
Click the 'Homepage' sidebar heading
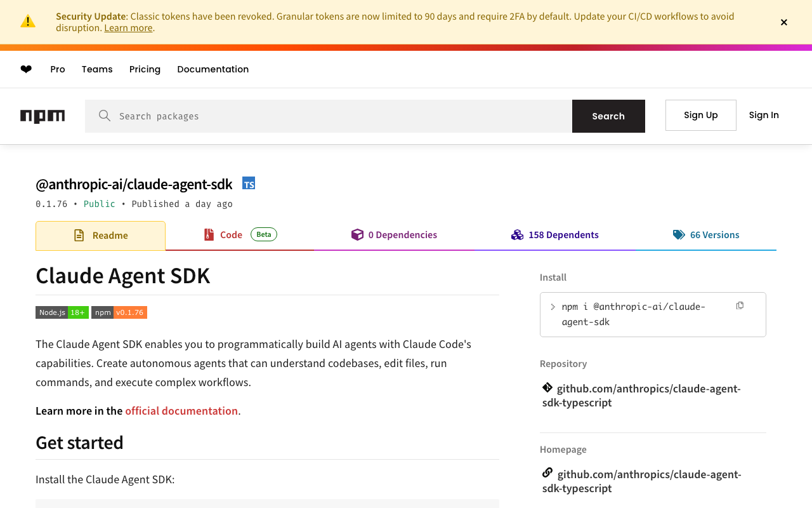[563, 450]
